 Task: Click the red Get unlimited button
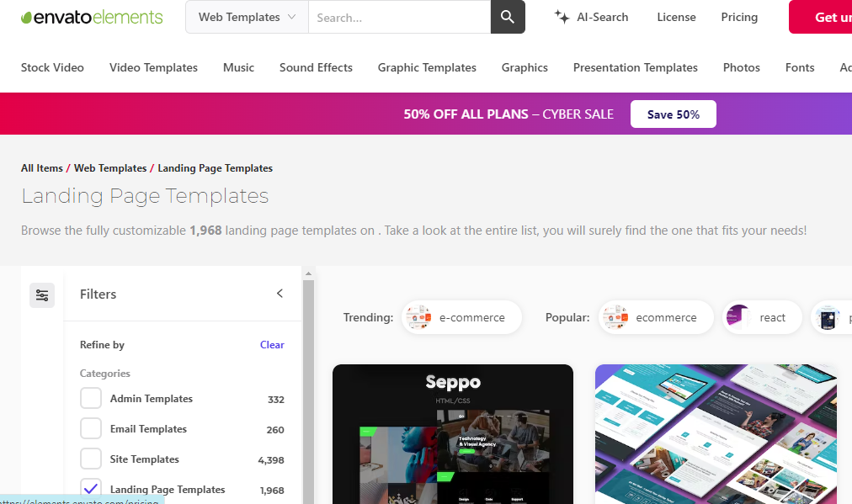821,17
